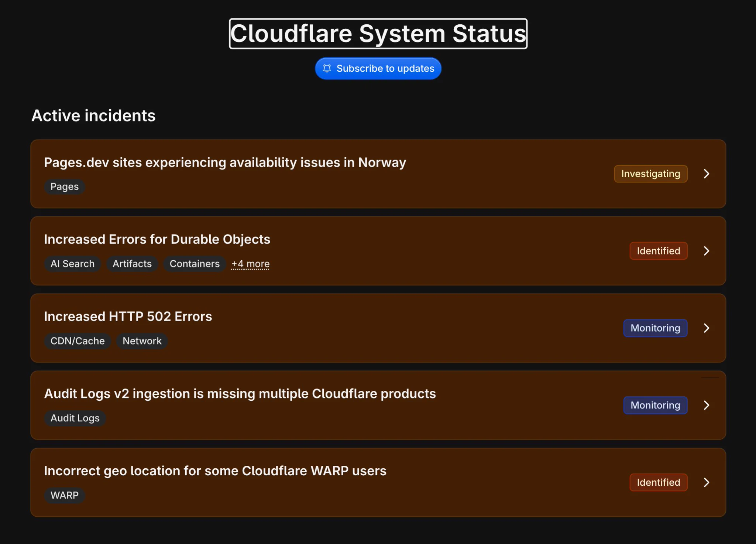
Task: Open 'Incorrect geo location for some Cloudflare WARP' title
Action: 215,471
